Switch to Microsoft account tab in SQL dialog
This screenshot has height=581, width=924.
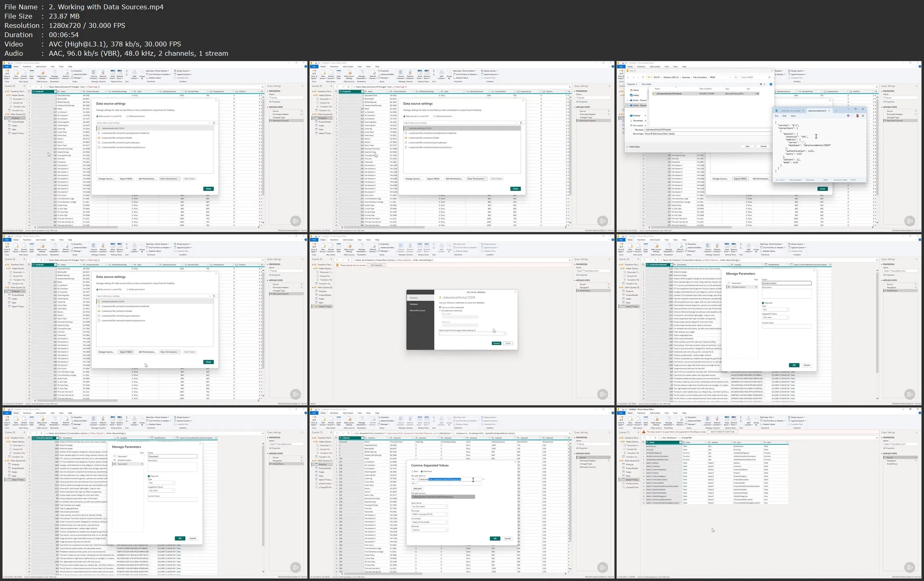coord(417,310)
